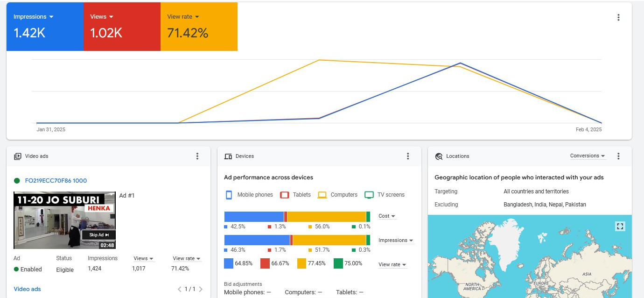Image resolution: width=644 pixels, height=298 pixels.
Task: Click the TV screens legend icon
Action: click(x=369, y=195)
